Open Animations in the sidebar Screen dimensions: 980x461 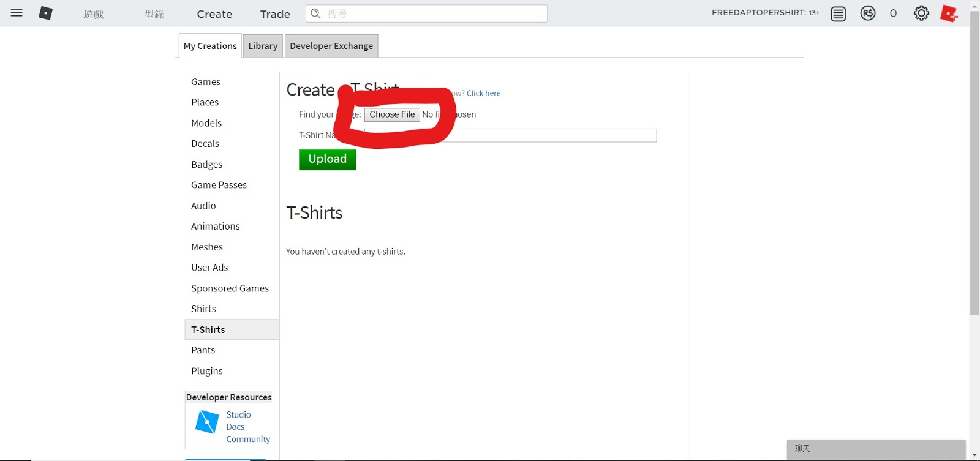click(216, 227)
